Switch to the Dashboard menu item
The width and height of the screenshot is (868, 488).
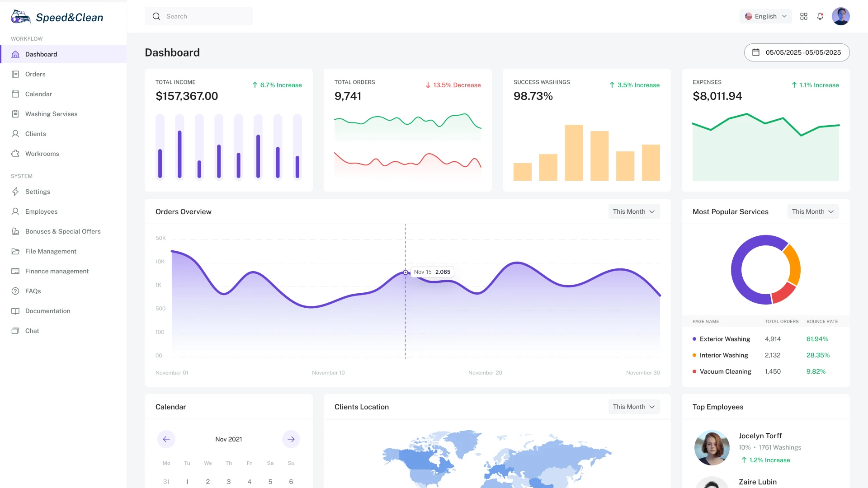click(42, 54)
